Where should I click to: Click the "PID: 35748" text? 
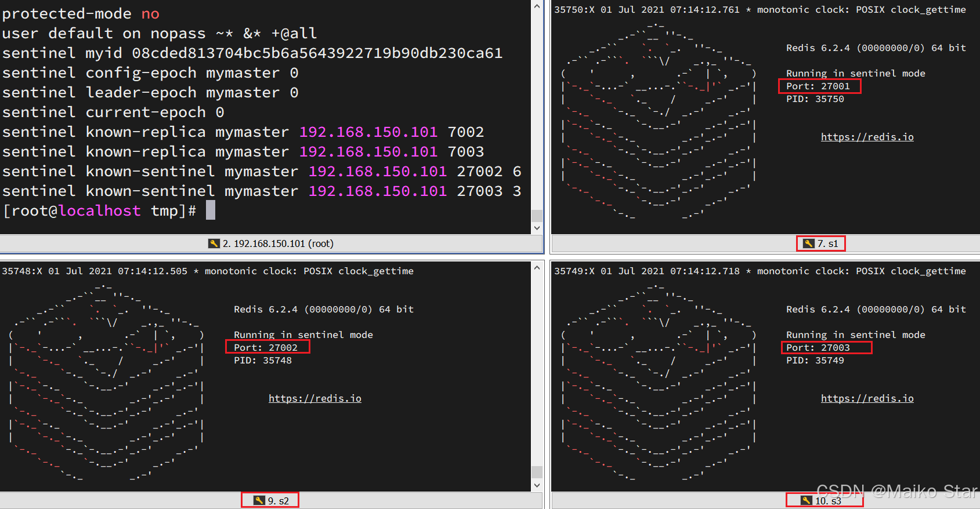[262, 361]
